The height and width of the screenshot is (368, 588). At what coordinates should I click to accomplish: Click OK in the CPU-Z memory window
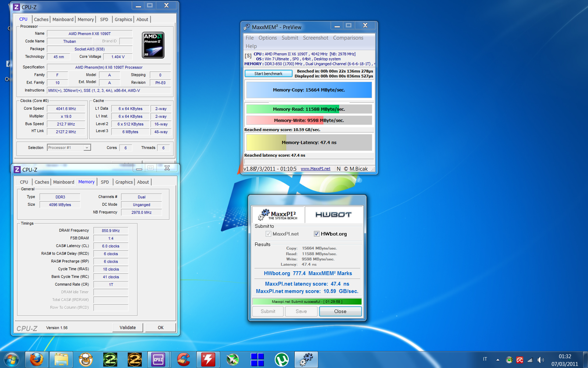[x=161, y=328]
